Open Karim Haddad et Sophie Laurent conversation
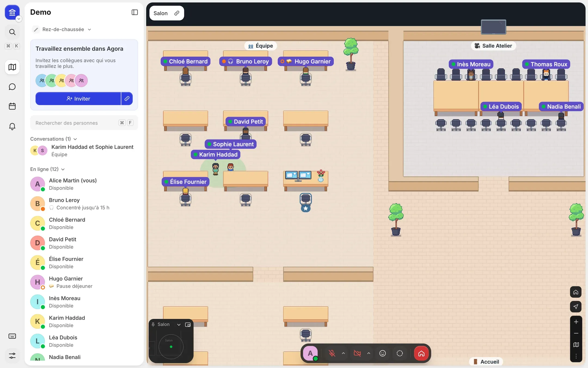This screenshot has width=588, height=368. 84,150
